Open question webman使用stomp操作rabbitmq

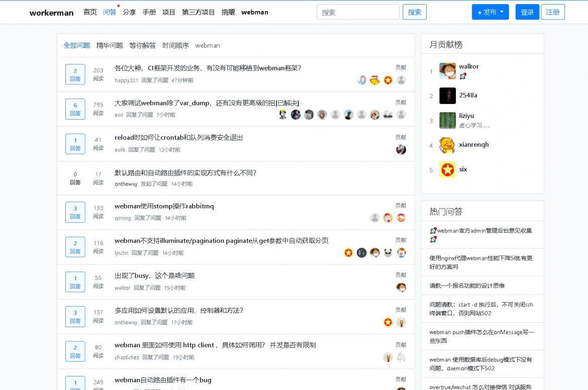pos(164,206)
